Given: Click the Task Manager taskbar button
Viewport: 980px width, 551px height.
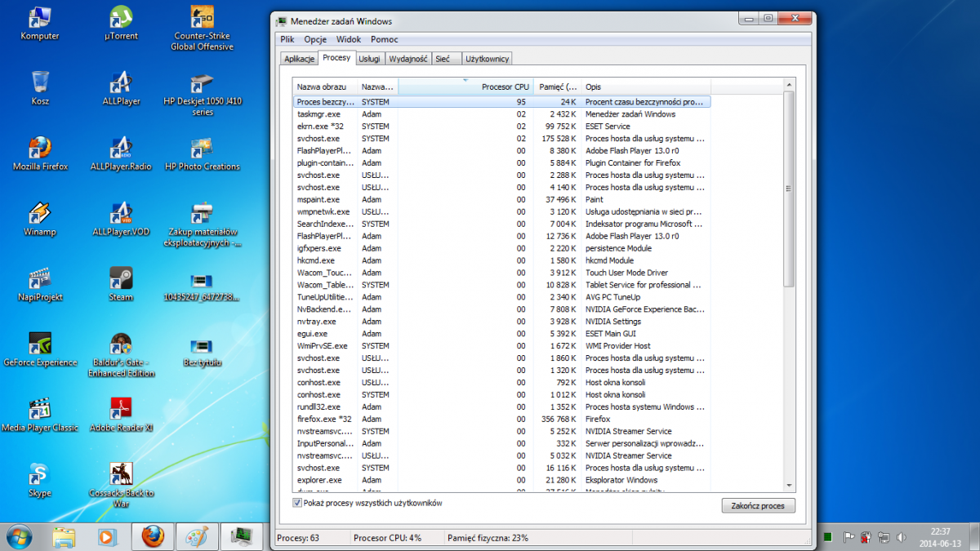Looking at the screenshot, I should [241, 536].
